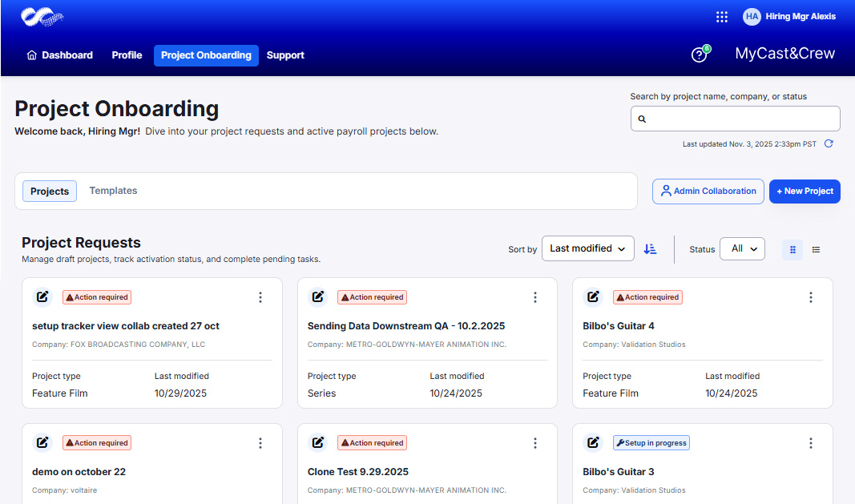Open Hiring Mgr Alexis user menu

[x=789, y=17]
